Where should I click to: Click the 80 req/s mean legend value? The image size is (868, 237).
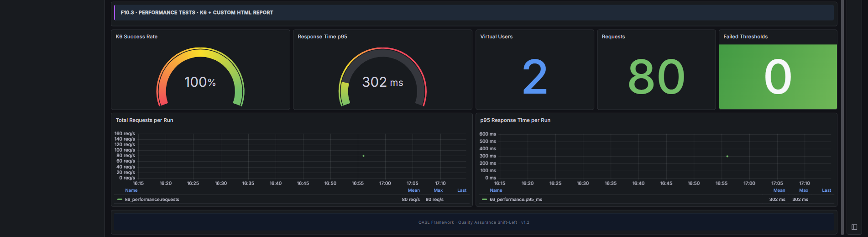(x=411, y=200)
